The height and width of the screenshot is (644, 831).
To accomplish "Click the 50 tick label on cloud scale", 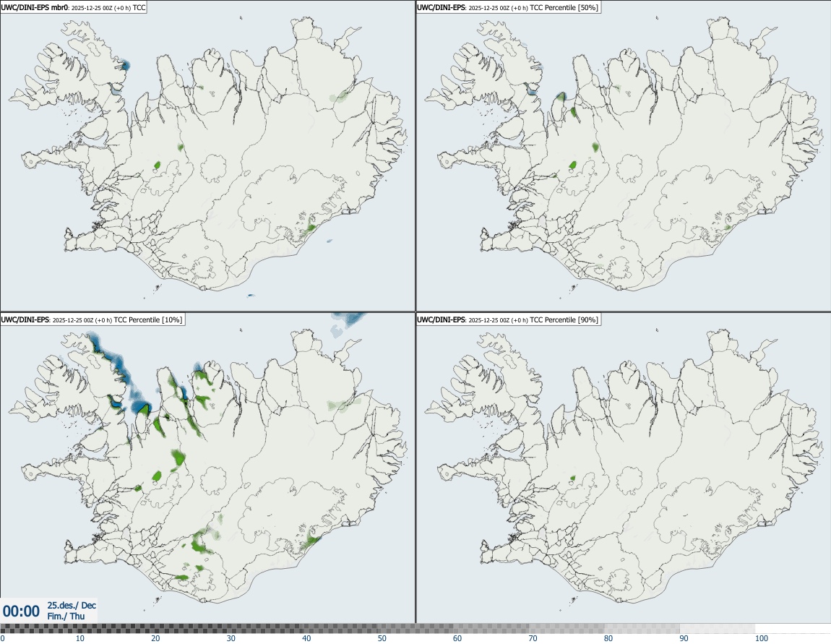I will (x=382, y=638).
